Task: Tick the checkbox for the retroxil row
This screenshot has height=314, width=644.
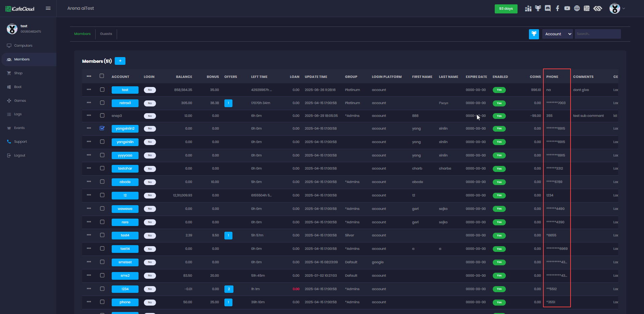Action: coord(102,103)
